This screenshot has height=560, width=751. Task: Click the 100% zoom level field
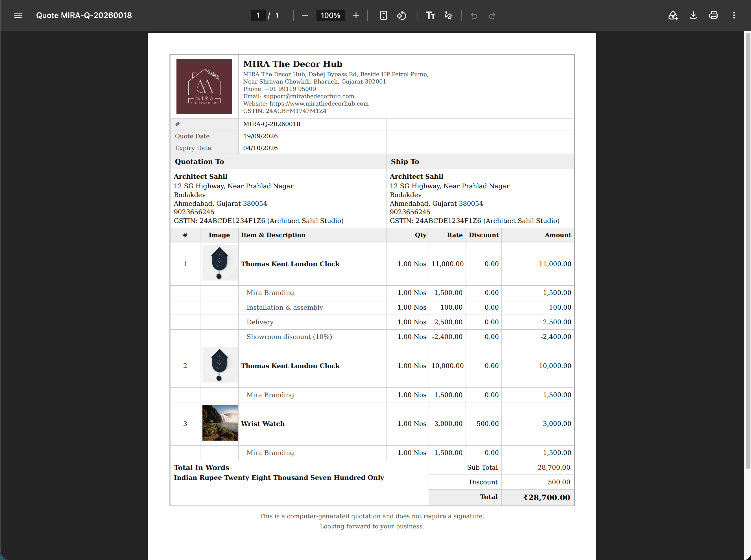point(330,15)
